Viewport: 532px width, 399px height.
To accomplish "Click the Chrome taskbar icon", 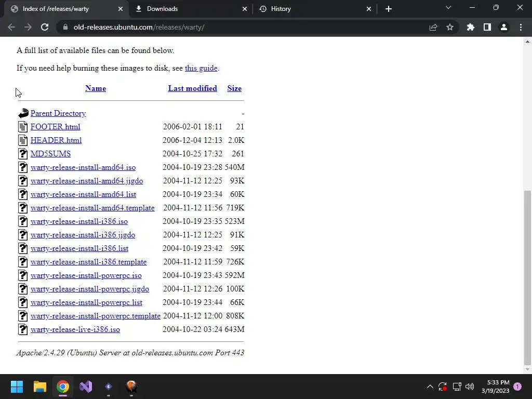I will coord(63,387).
